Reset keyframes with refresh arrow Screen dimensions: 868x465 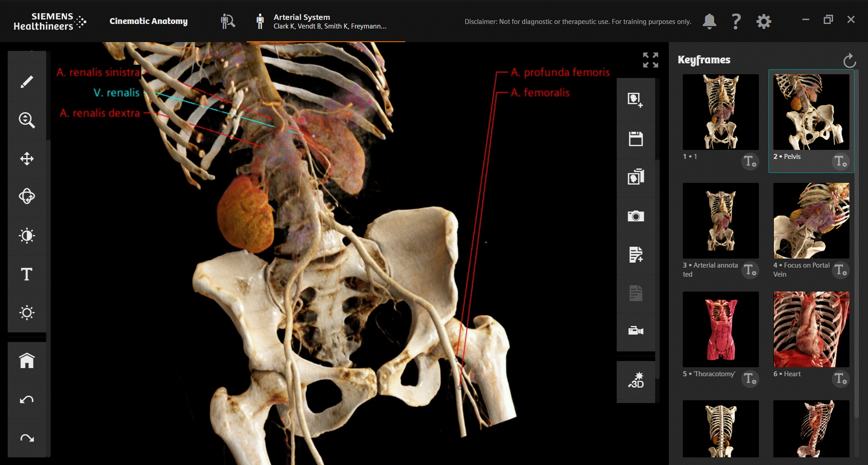coord(849,60)
